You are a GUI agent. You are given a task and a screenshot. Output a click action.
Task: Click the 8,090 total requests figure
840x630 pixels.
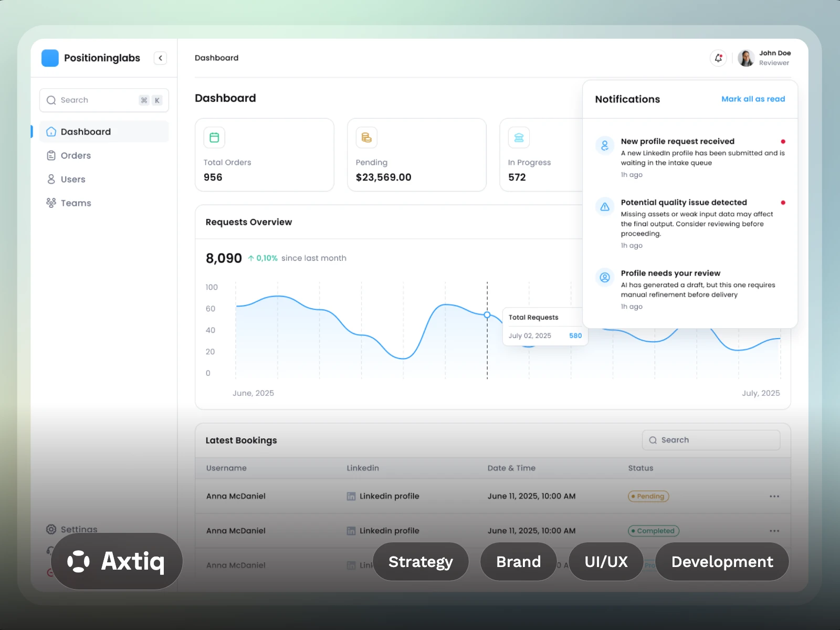tap(224, 258)
